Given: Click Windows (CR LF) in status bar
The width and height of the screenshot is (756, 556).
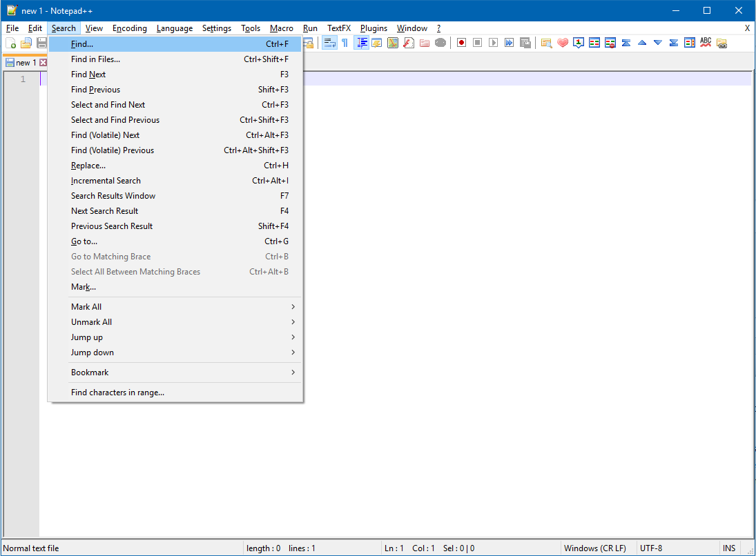Looking at the screenshot, I should tap(595, 548).
